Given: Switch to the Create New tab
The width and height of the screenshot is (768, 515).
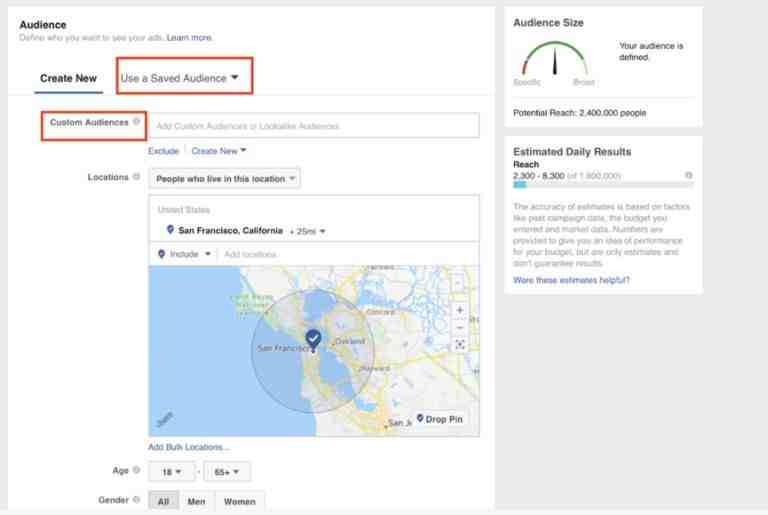Looking at the screenshot, I should click(68, 78).
